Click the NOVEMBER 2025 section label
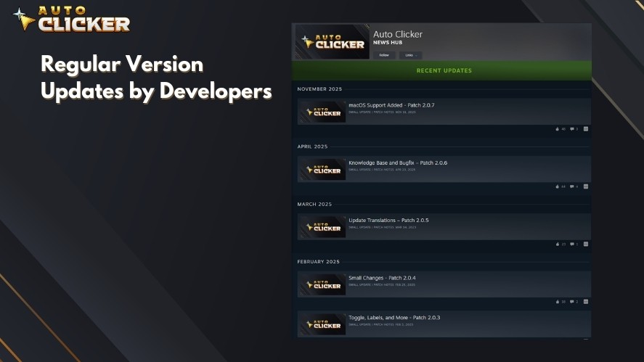This screenshot has height=362, width=644. pyautogui.click(x=319, y=89)
